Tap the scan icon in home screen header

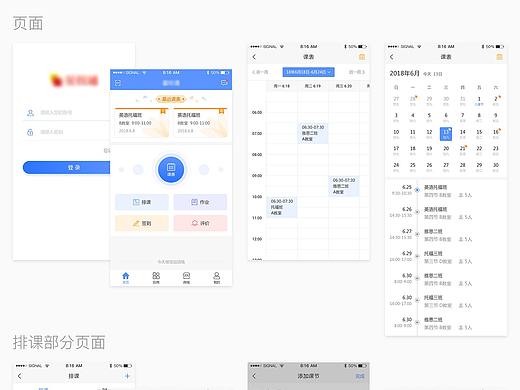pos(118,83)
